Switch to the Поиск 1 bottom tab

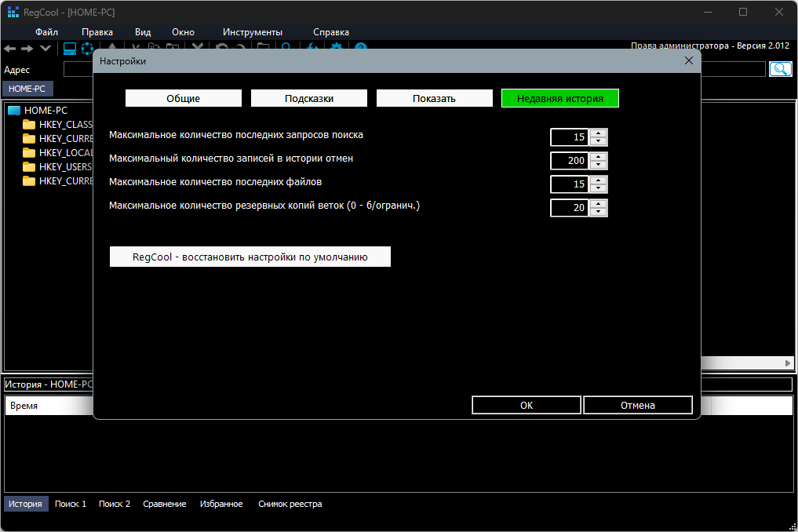click(x=71, y=504)
